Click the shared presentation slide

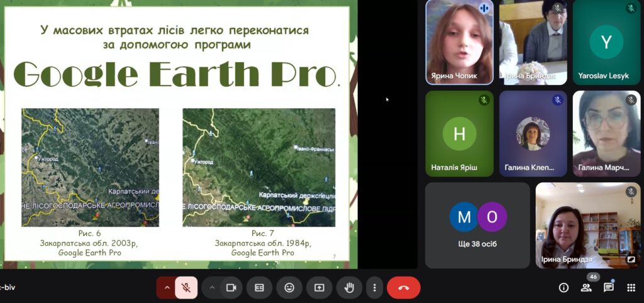[x=177, y=133]
